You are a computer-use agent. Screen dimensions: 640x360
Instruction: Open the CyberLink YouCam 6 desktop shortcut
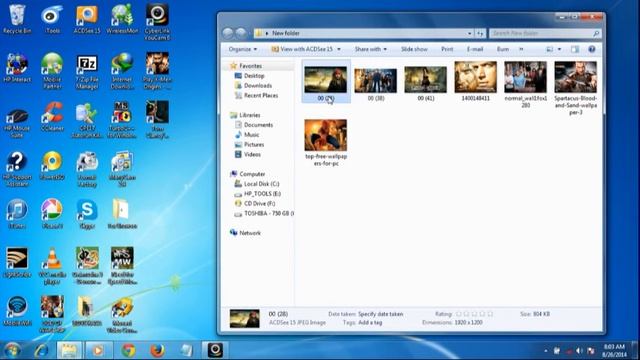tap(157, 22)
